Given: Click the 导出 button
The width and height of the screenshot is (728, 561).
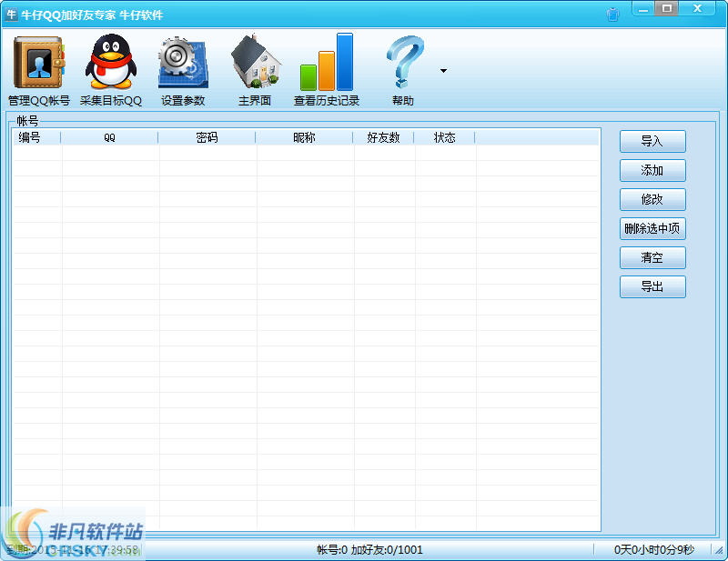Looking at the screenshot, I should pyautogui.click(x=652, y=286).
